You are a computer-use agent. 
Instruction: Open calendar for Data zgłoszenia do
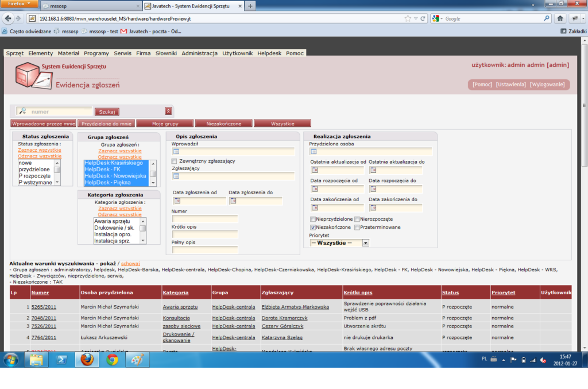coord(233,201)
